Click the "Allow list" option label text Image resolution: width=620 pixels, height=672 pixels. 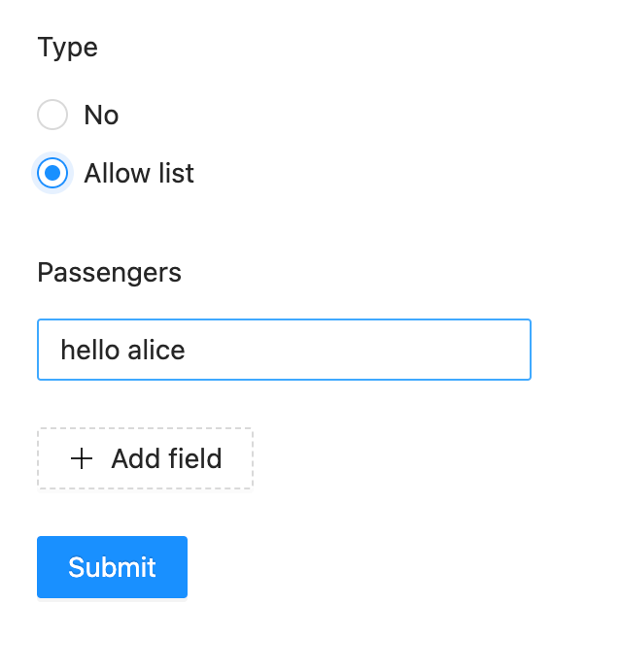[x=139, y=173]
